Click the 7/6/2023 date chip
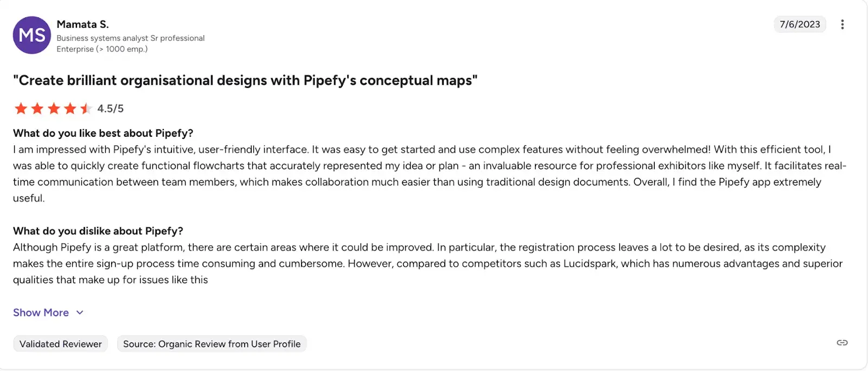 click(x=800, y=24)
